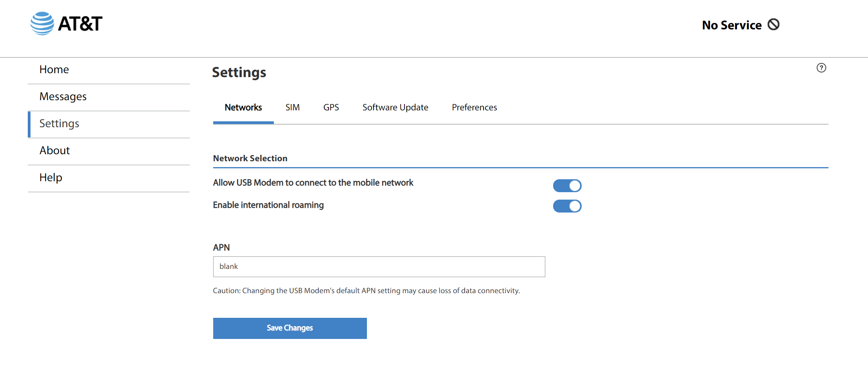Focus the APN input field
Image resolution: width=868 pixels, height=382 pixels.
coord(379,267)
